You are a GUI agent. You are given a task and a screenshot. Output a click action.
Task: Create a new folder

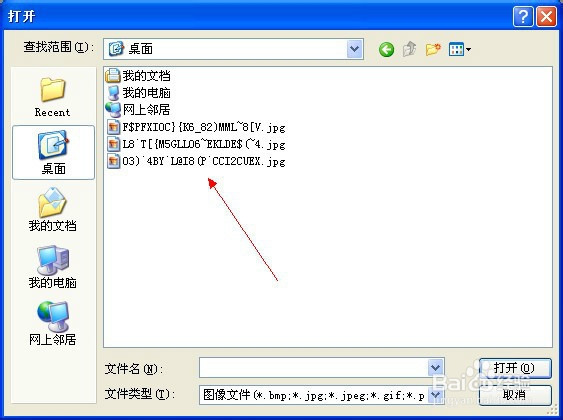point(433,49)
